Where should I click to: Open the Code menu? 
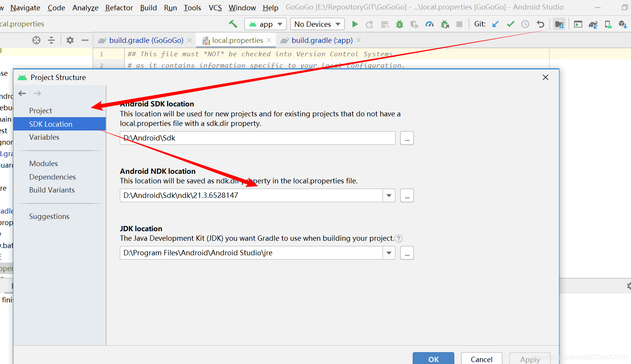tap(56, 8)
